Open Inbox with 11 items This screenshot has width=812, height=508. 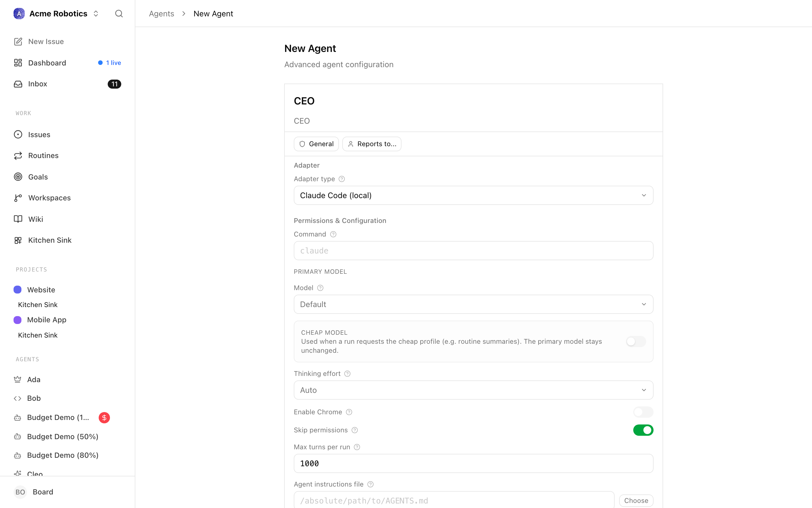point(67,84)
